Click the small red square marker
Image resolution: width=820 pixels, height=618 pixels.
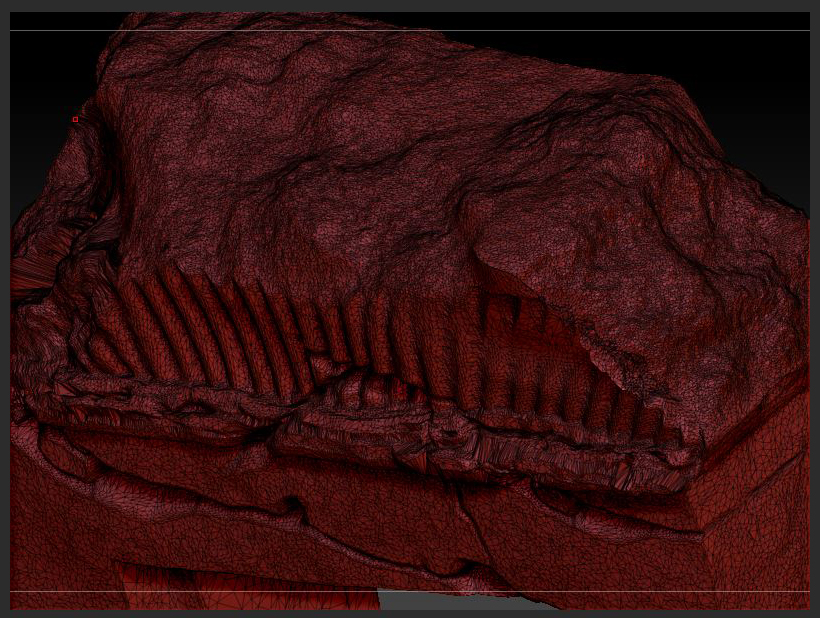point(75,119)
